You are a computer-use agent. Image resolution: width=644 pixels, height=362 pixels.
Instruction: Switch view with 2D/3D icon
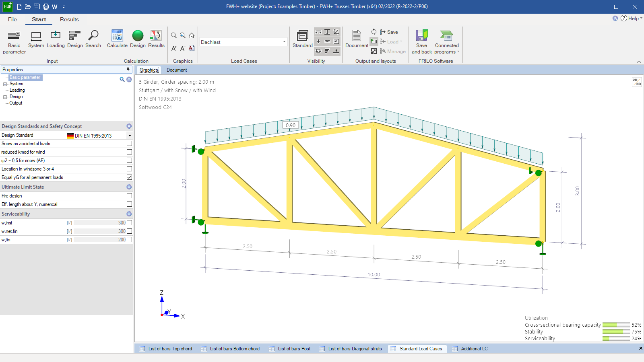pyautogui.click(x=637, y=82)
